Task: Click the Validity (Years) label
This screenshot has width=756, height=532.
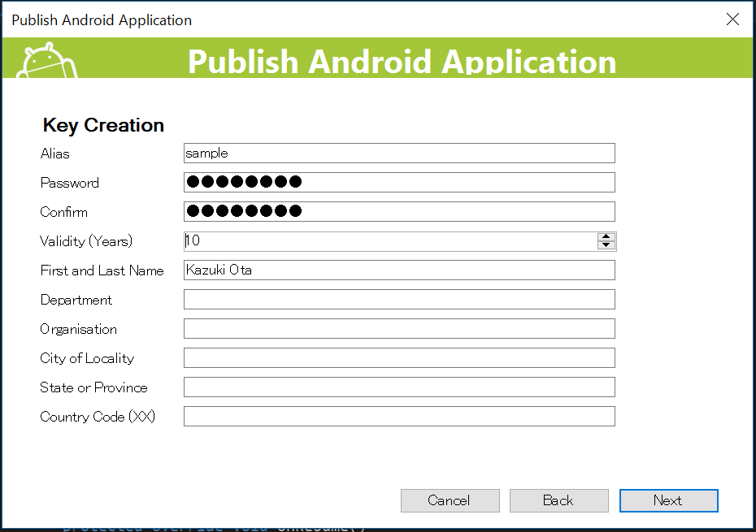Action: coord(86,241)
